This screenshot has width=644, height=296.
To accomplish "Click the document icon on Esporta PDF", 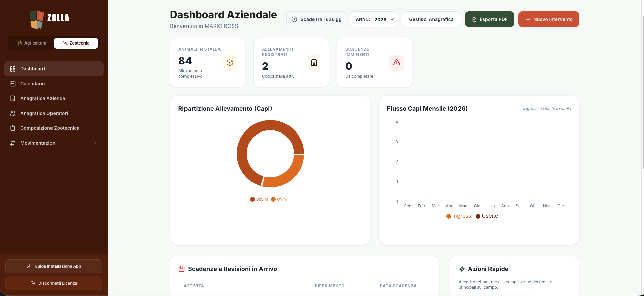I will click(x=474, y=19).
